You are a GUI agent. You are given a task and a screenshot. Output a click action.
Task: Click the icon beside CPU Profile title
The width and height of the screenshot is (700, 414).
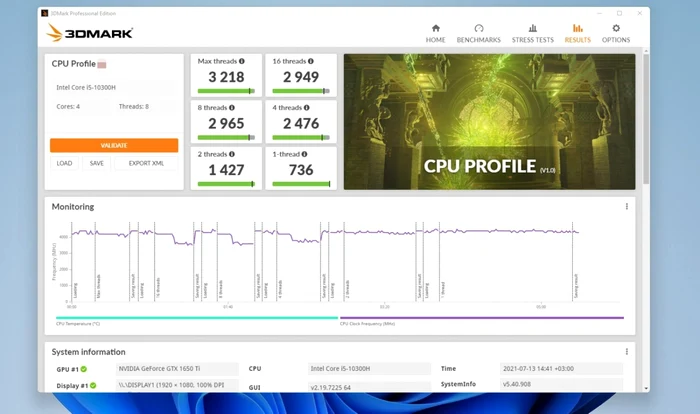(x=102, y=64)
